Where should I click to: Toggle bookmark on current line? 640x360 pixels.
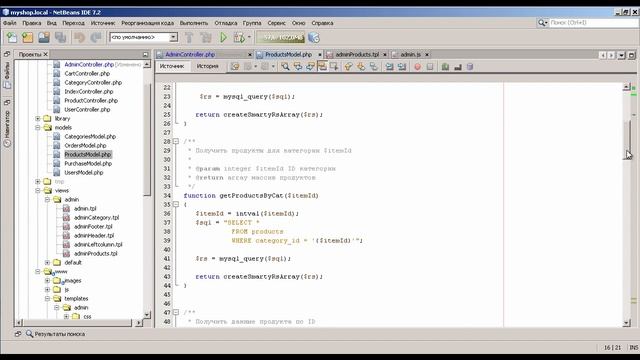(373, 67)
